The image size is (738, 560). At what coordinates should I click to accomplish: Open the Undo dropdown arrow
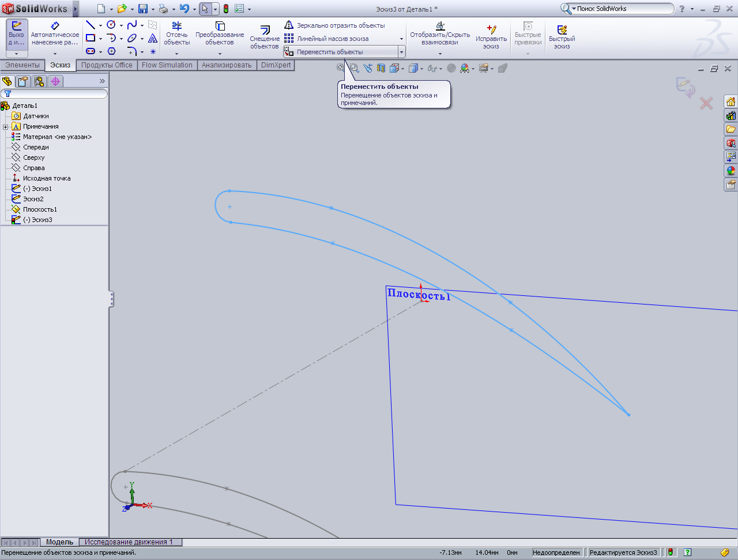coord(194,9)
